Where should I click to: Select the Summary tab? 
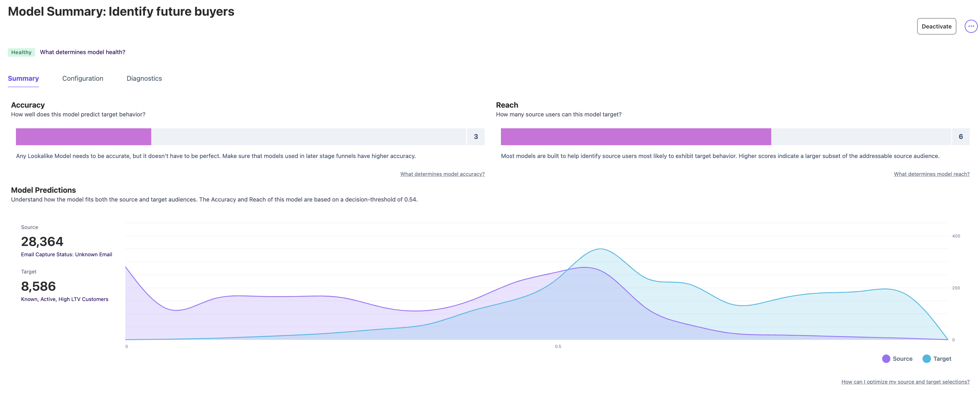[23, 79]
